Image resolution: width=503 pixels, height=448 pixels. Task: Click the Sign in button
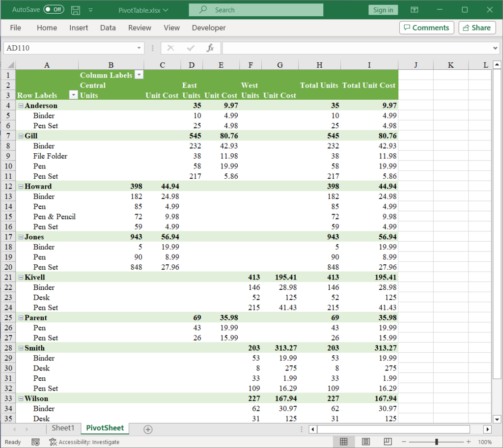point(383,9)
